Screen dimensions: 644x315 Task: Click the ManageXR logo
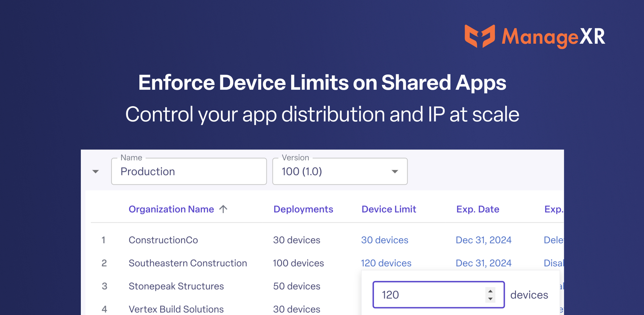point(535,37)
